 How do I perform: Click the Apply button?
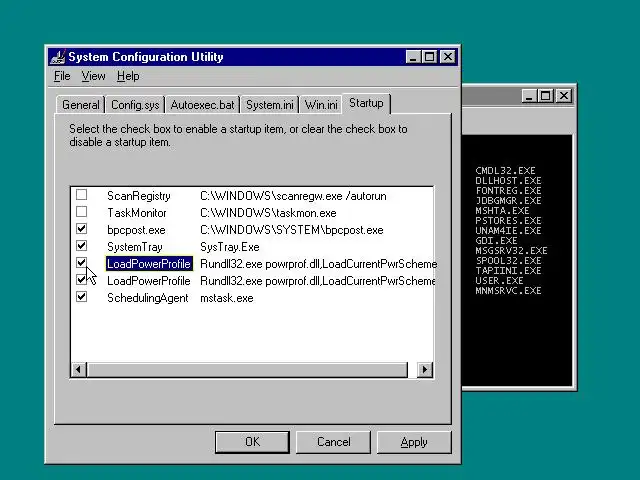click(x=414, y=442)
